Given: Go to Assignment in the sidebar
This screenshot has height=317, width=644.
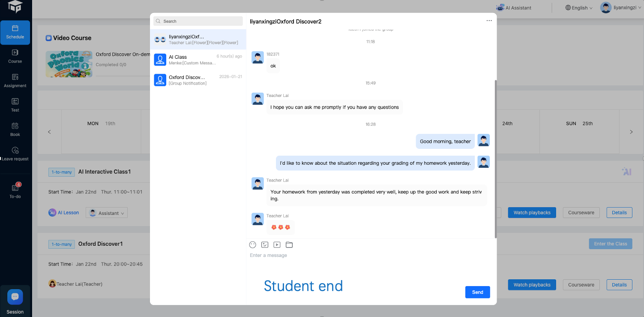Looking at the screenshot, I should pos(15,80).
